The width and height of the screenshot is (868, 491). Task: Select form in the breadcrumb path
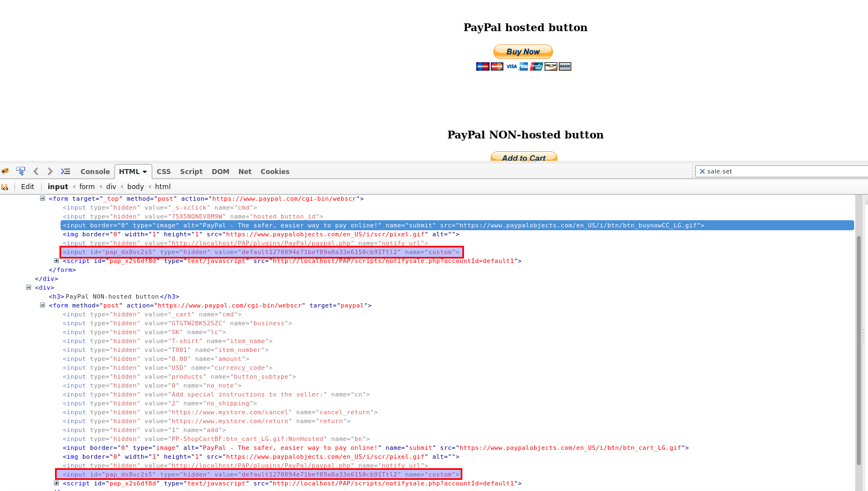[87, 187]
